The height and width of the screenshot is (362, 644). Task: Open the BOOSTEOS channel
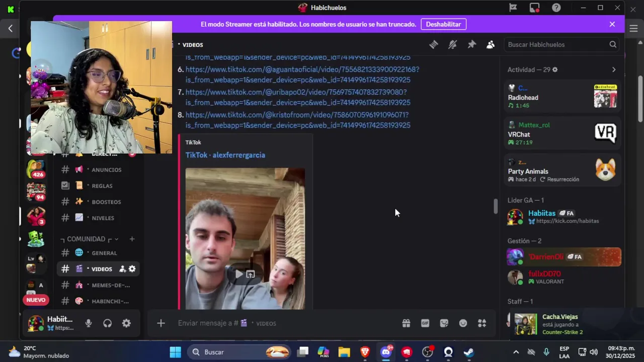(x=98, y=202)
